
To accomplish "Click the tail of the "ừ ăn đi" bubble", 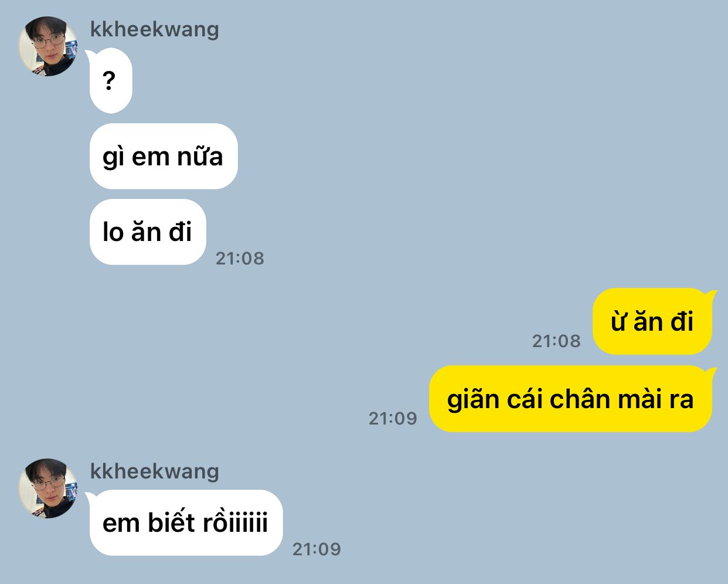I will pyautogui.click(x=711, y=294).
